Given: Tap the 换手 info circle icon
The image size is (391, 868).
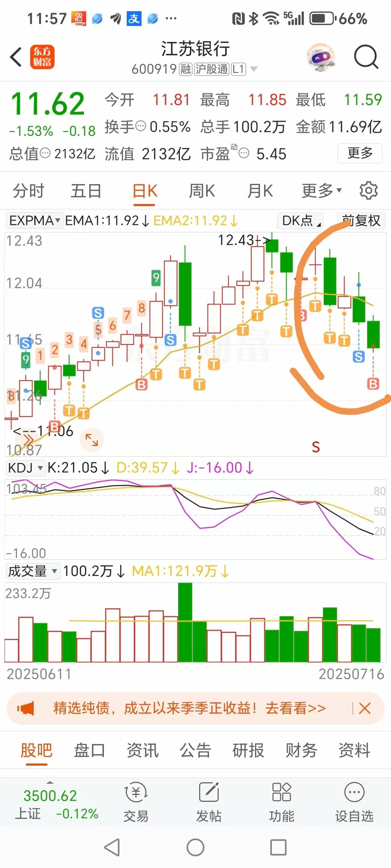Looking at the screenshot, I should pyautogui.click(x=140, y=126).
